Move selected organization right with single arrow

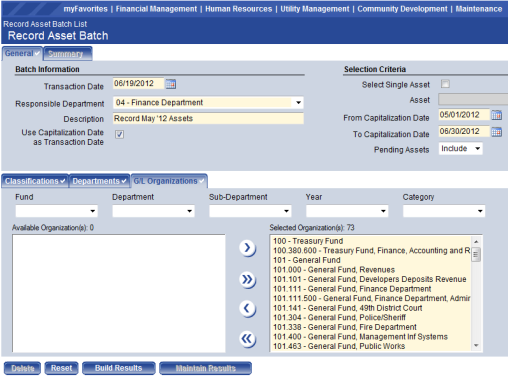pyautogui.click(x=247, y=248)
